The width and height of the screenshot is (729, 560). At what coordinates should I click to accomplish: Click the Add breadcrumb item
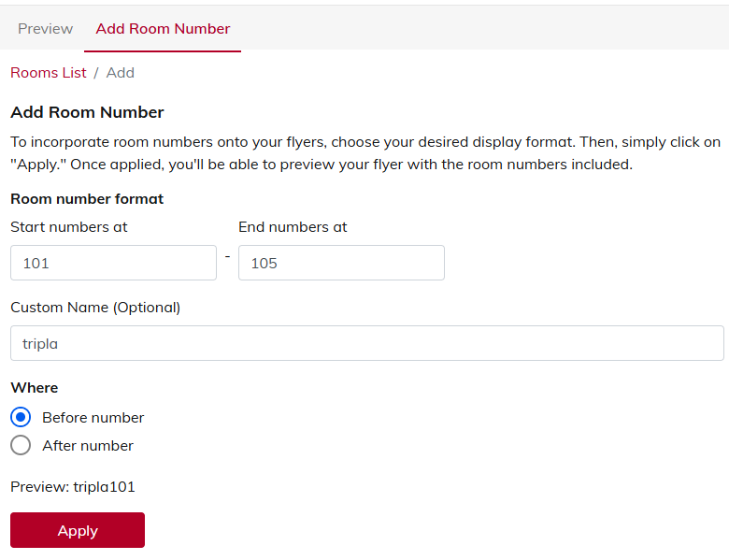tap(121, 73)
